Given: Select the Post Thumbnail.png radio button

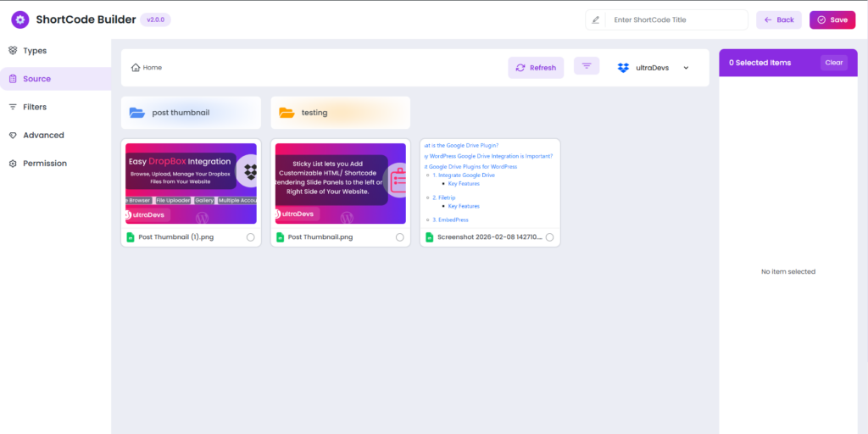Looking at the screenshot, I should 400,237.
